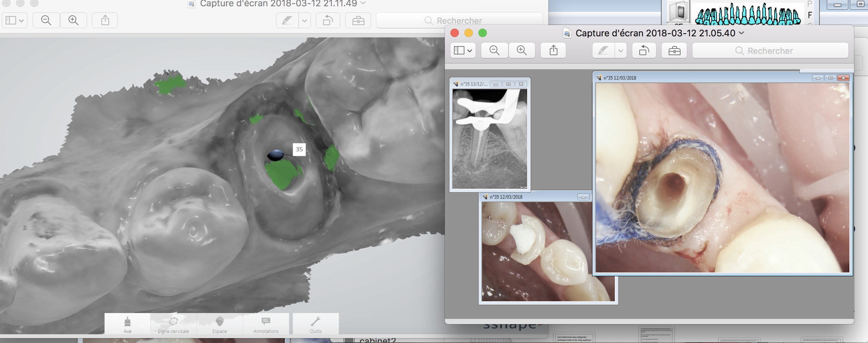This screenshot has height=343, width=868.
Task: Select the Espace tool
Action: (220, 324)
